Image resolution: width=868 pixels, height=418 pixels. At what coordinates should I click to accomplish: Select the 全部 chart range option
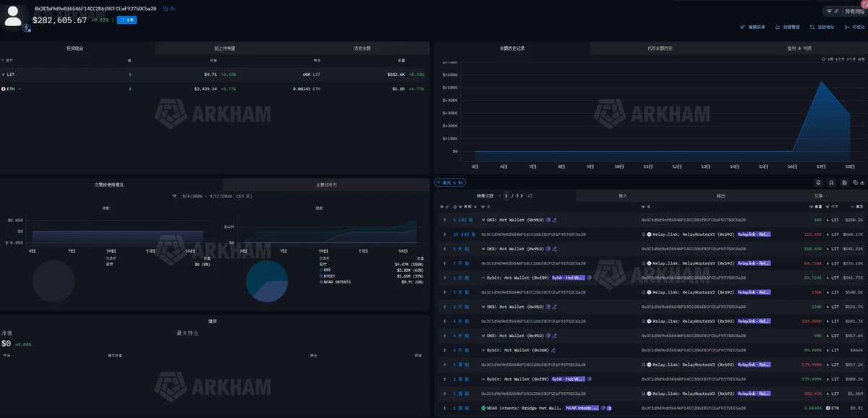click(861, 59)
